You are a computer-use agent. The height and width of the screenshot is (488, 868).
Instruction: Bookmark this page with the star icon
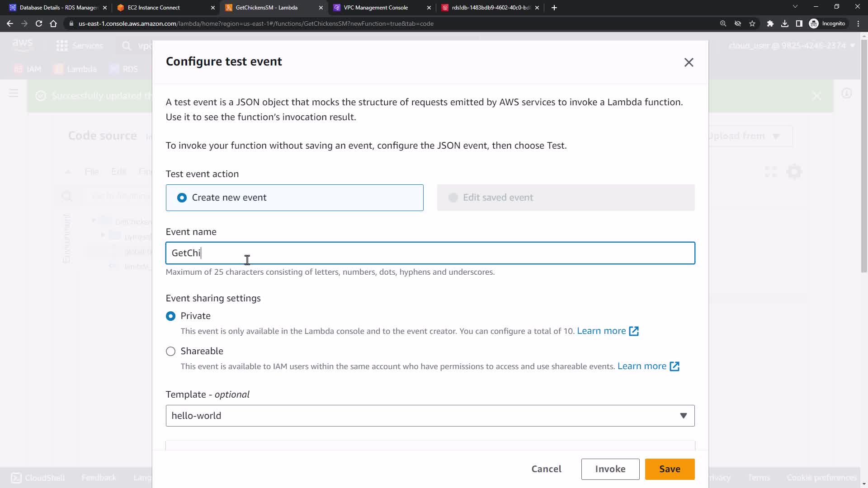pyautogui.click(x=752, y=23)
